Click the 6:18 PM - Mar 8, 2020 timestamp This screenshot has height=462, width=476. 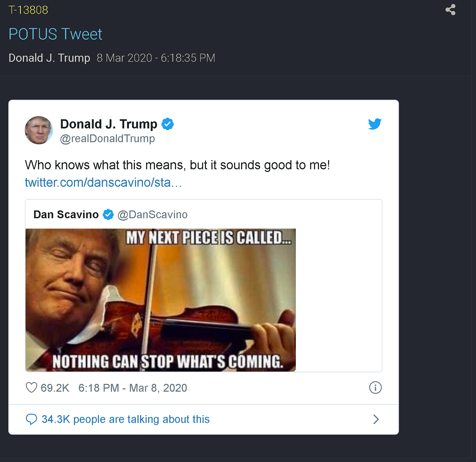coord(133,388)
